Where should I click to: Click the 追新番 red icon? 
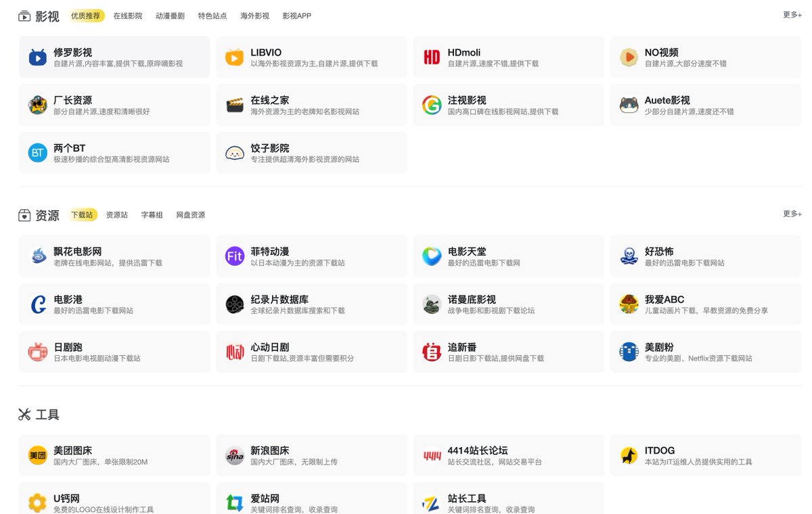[x=432, y=352]
